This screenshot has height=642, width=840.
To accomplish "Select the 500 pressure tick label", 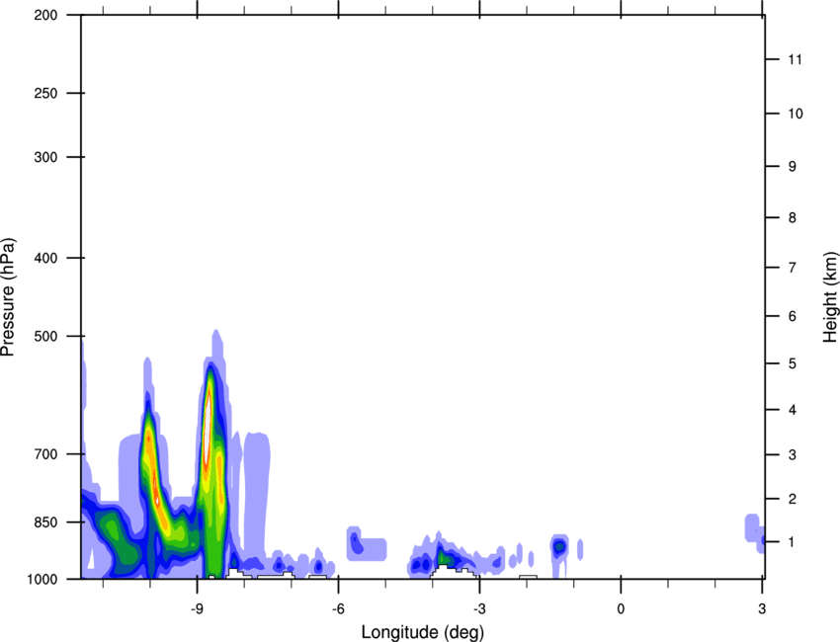I will point(45,336).
